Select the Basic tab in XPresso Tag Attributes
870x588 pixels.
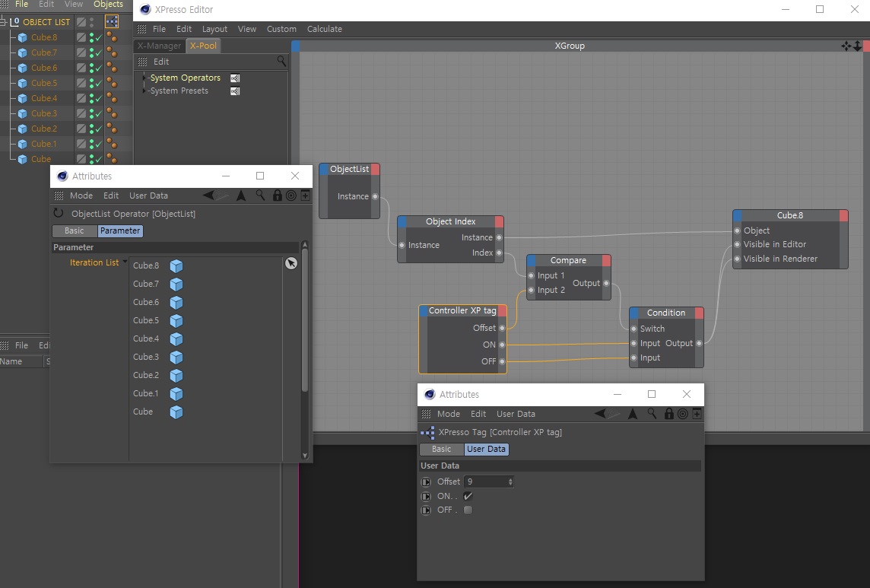click(442, 449)
